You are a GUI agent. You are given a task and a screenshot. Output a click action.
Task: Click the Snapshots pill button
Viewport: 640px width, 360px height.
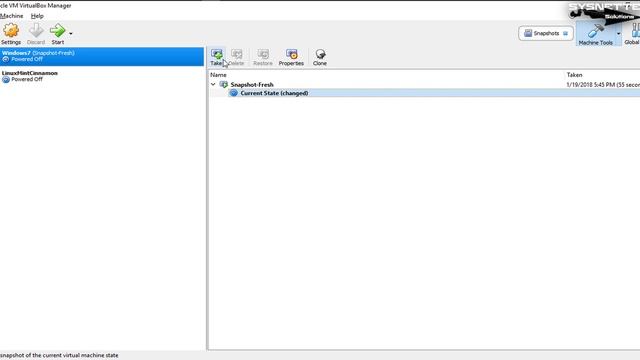546,33
